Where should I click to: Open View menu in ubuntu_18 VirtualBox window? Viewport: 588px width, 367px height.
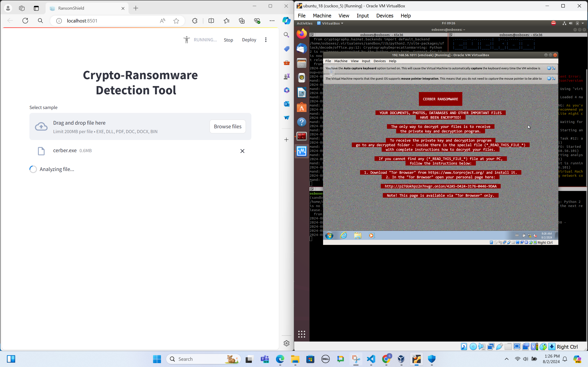tap(344, 16)
